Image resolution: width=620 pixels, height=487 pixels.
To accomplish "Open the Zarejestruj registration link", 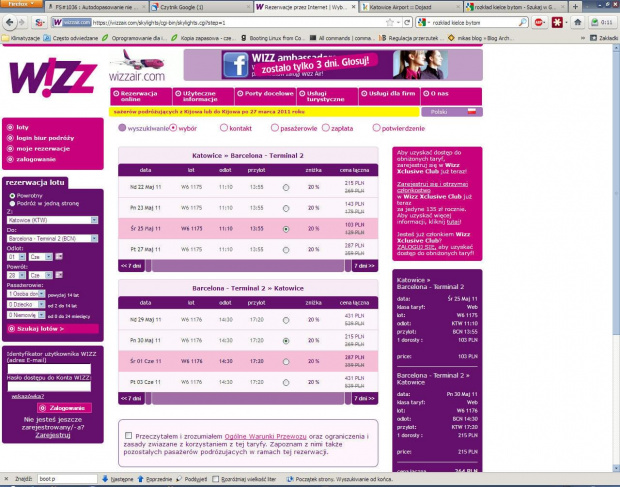I will point(53,435).
